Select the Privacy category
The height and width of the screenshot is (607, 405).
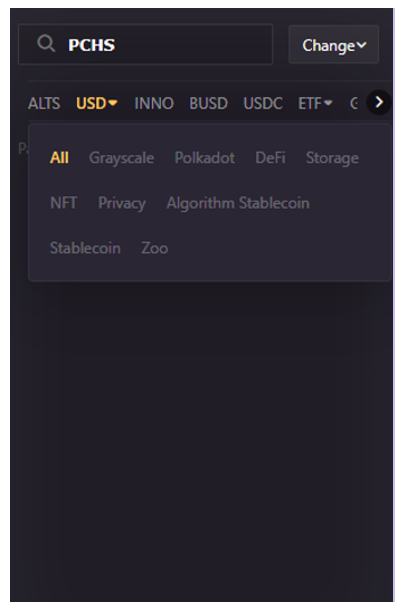[122, 203]
